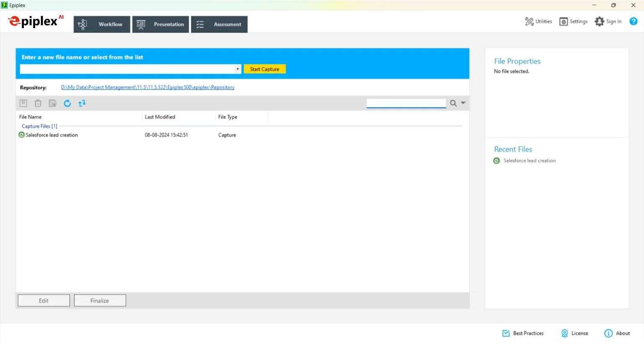Click the repository search field
The height and width of the screenshot is (347, 644).
tap(406, 103)
